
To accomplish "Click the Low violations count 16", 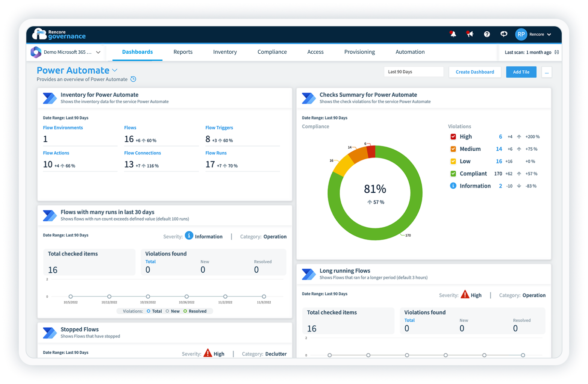I will [499, 161].
